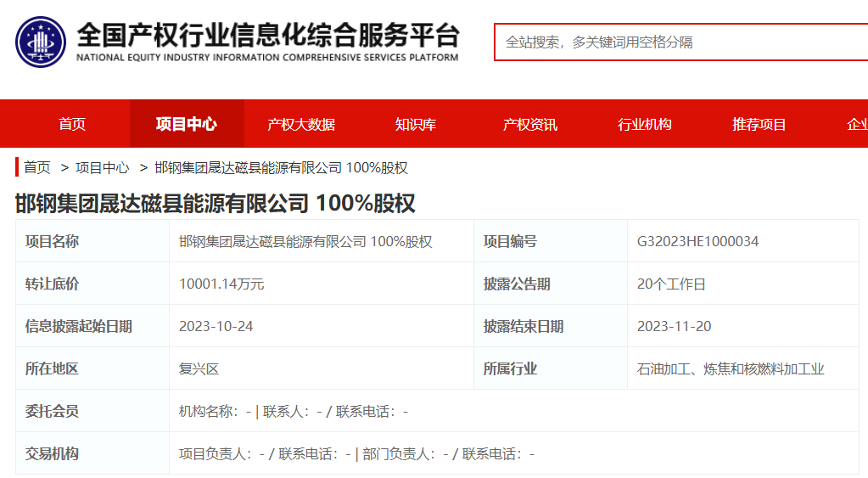
Task: Click the 委托会员 label cell
Action: click(x=92, y=411)
